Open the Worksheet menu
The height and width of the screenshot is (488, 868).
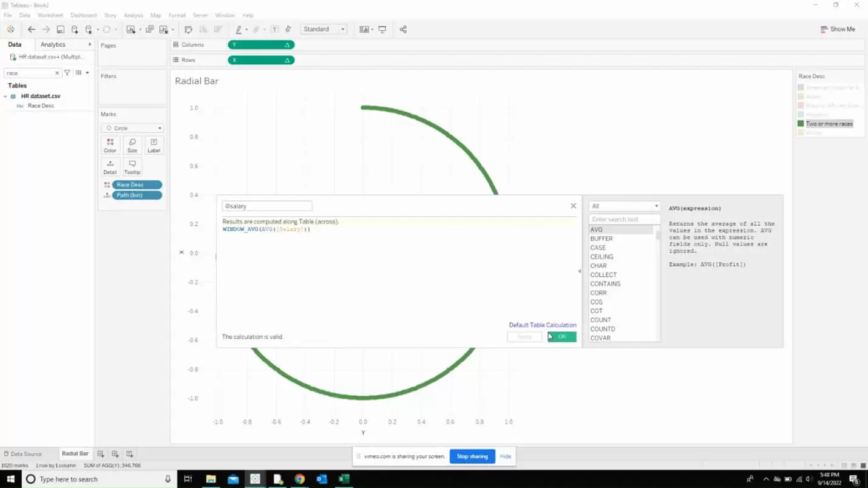(x=50, y=15)
